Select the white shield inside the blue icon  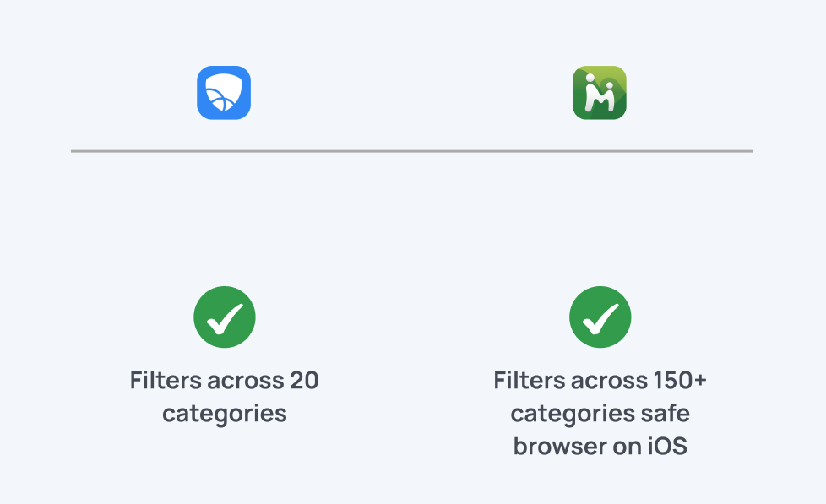click(224, 94)
